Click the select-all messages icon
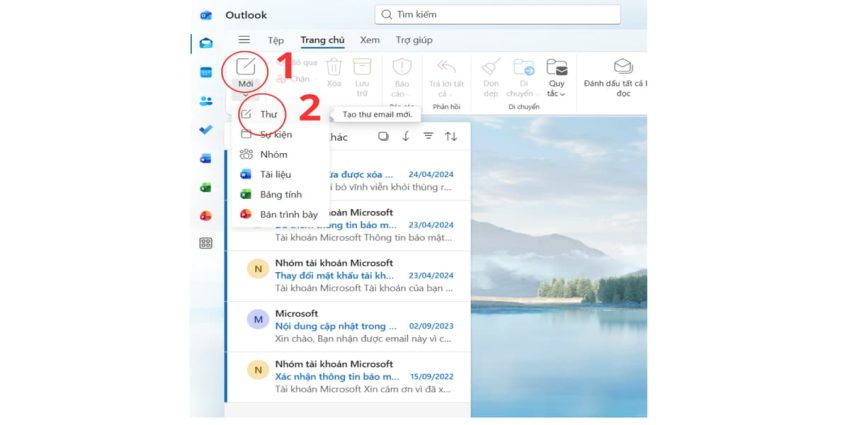The width and height of the screenshot is (850, 425). click(383, 137)
